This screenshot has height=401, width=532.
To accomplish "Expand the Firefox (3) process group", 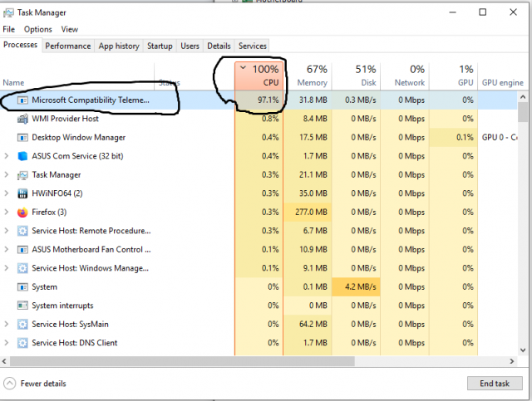I will click(x=7, y=212).
